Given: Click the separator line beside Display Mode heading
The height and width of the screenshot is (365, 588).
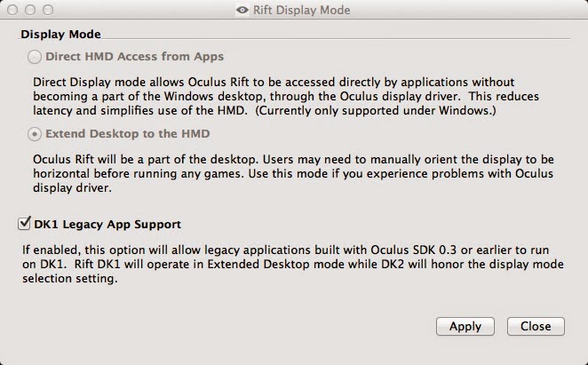Looking at the screenshot, I should point(338,35).
